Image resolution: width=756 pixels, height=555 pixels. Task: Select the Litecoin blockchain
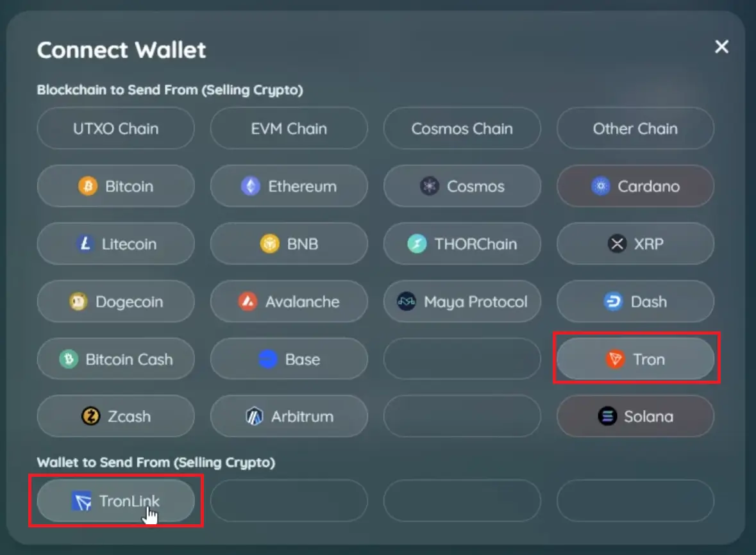point(116,244)
